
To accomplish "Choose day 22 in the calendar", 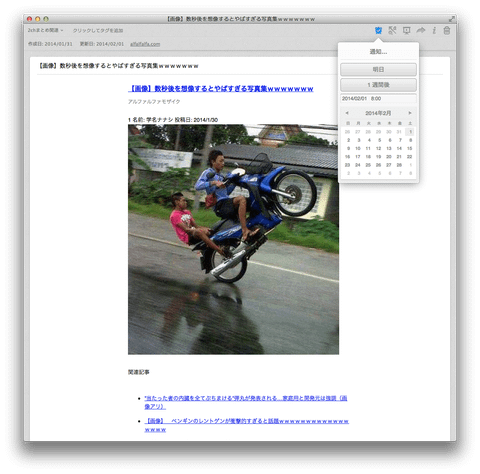I will (410, 157).
